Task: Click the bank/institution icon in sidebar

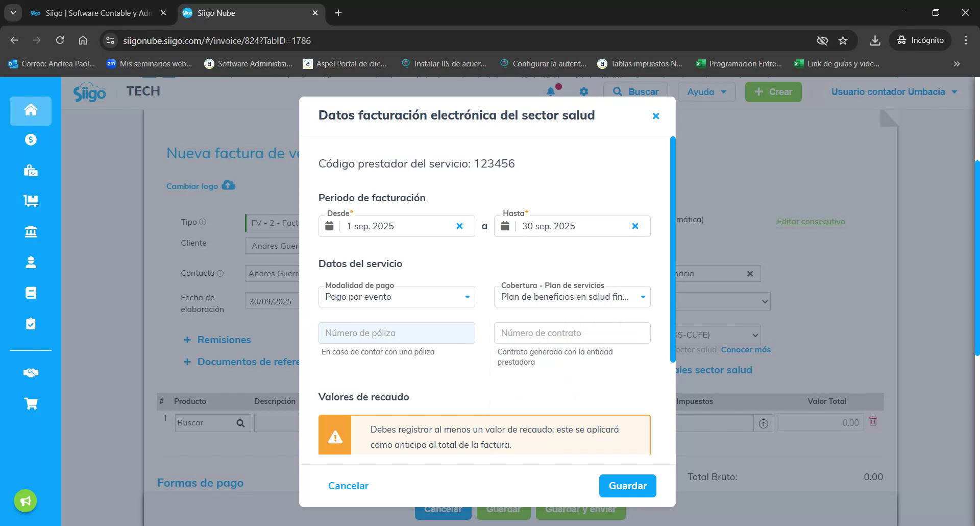Action: point(30,231)
